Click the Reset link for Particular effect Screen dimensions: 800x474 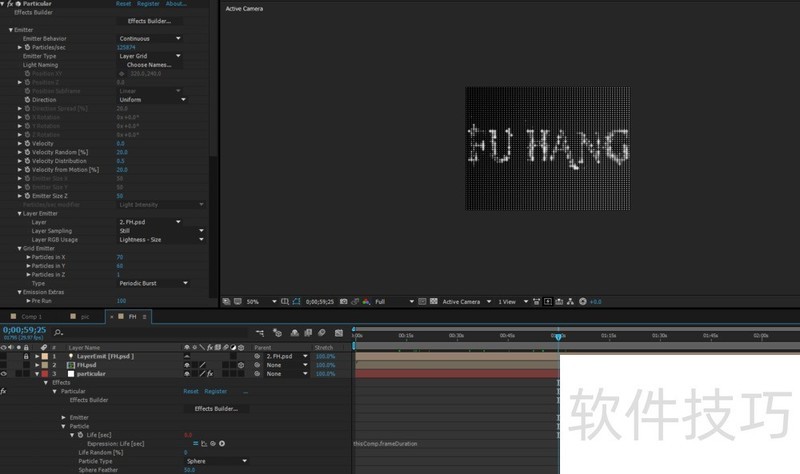(124, 4)
